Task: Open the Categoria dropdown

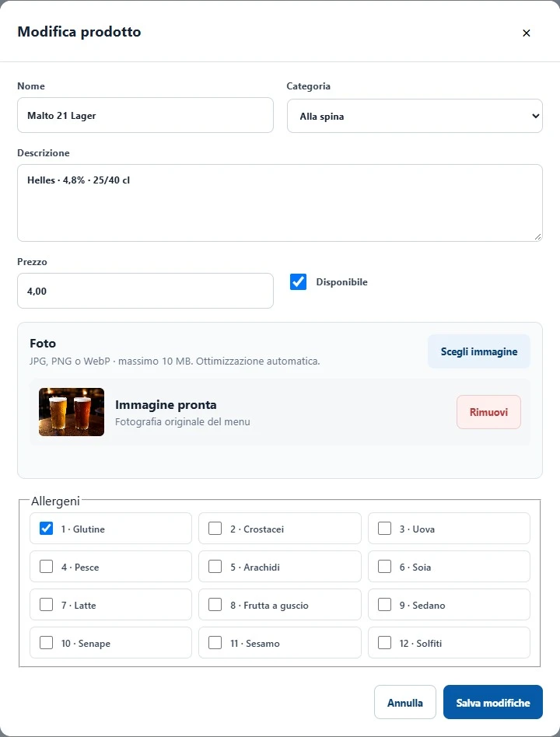Action: pos(415,116)
